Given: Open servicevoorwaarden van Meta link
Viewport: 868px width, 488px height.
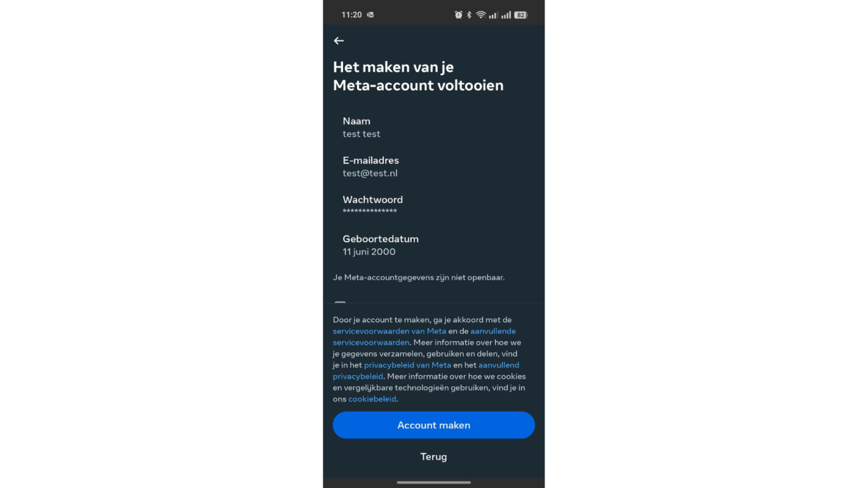Looking at the screenshot, I should click(x=390, y=331).
